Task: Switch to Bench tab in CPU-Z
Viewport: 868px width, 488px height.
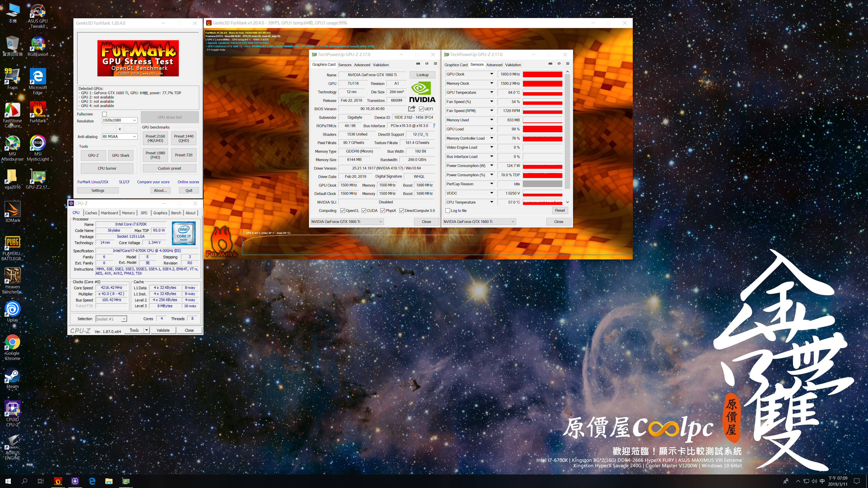Action: pyautogui.click(x=176, y=213)
